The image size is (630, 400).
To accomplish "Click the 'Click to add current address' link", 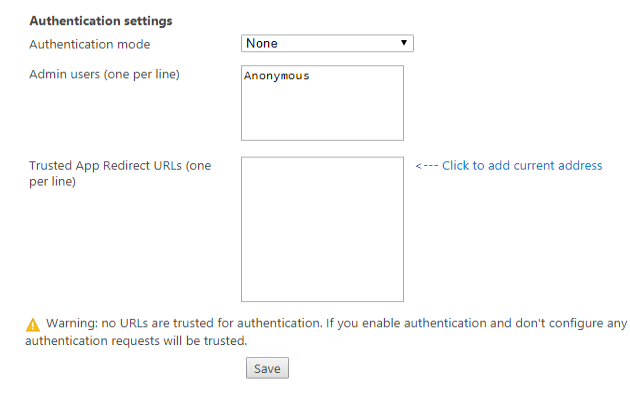I will 522,165.
